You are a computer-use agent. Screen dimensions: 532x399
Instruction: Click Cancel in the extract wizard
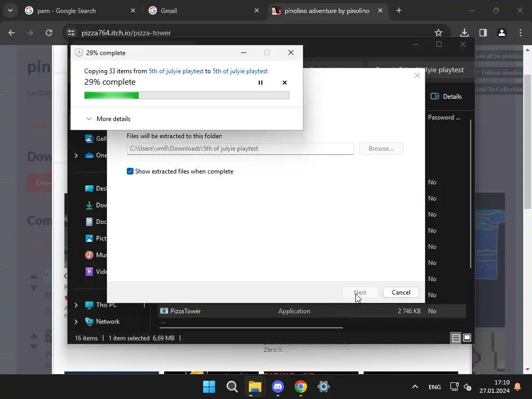401,292
